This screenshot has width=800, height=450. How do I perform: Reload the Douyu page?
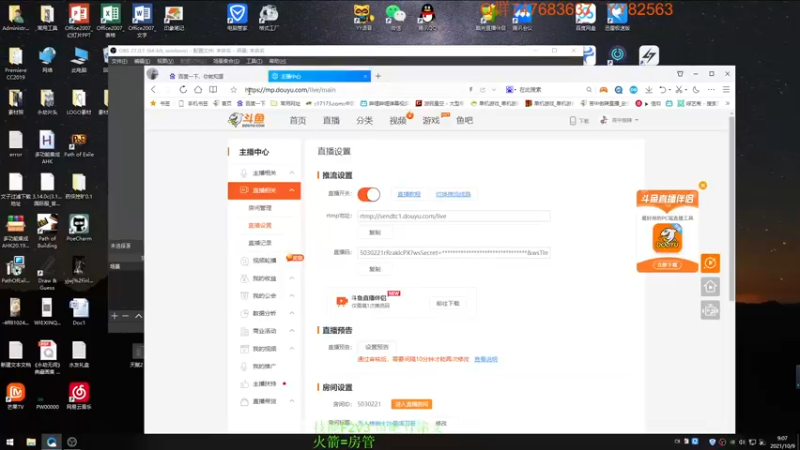[x=183, y=90]
